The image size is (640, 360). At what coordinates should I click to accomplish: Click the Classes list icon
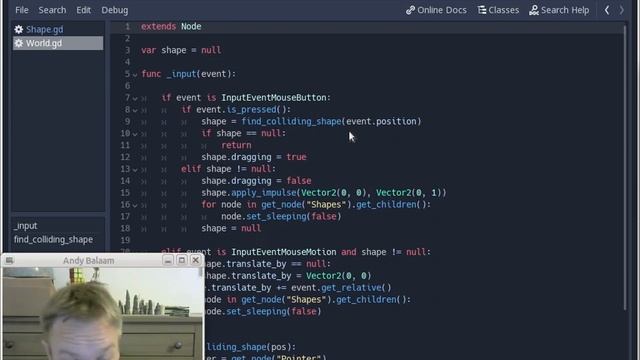482,10
